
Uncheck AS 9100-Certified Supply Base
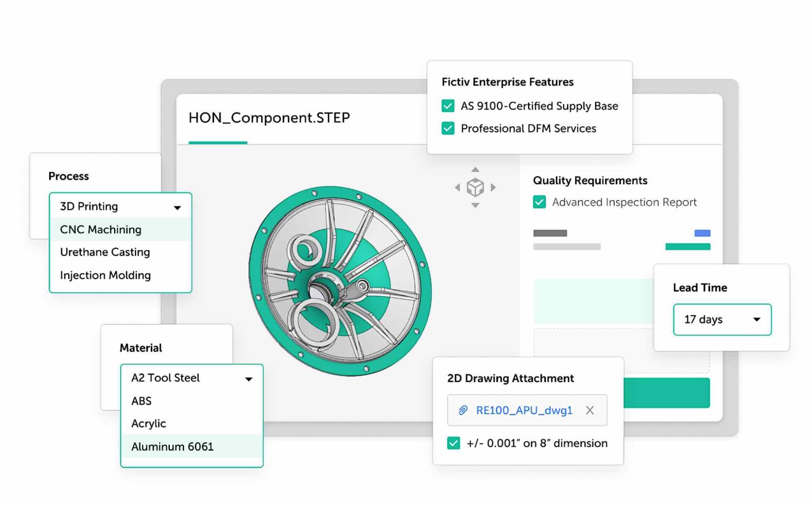[x=448, y=106]
